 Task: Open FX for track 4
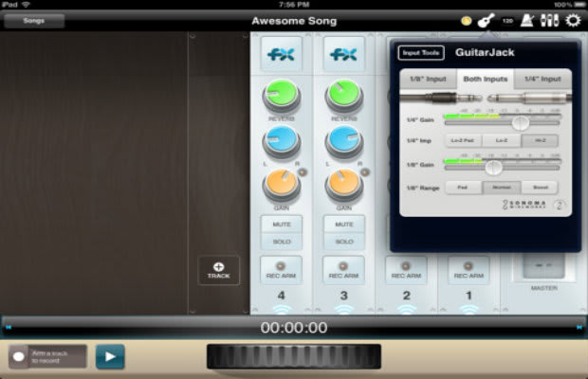click(282, 55)
